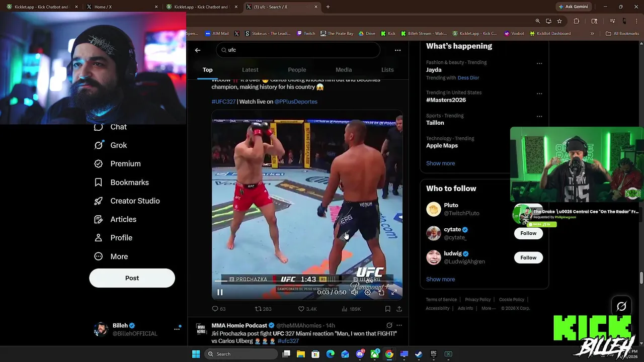Image resolution: width=644 pixels, height=362 pixels.
Task: Open Premium in the sidebar
Action: (x=118, y=164)
